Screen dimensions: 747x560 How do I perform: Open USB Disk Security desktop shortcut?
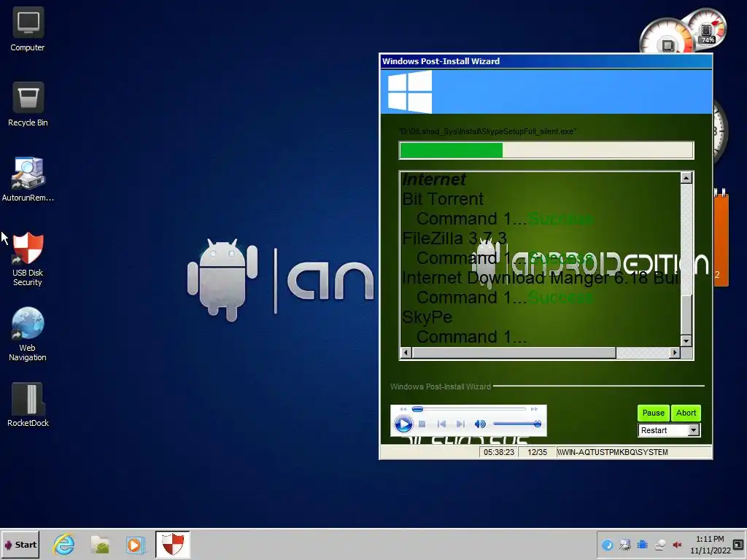[28, 259]
